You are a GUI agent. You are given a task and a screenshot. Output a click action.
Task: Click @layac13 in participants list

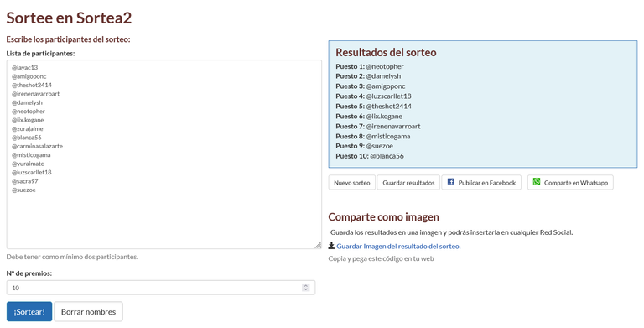(x=24, y=67)
